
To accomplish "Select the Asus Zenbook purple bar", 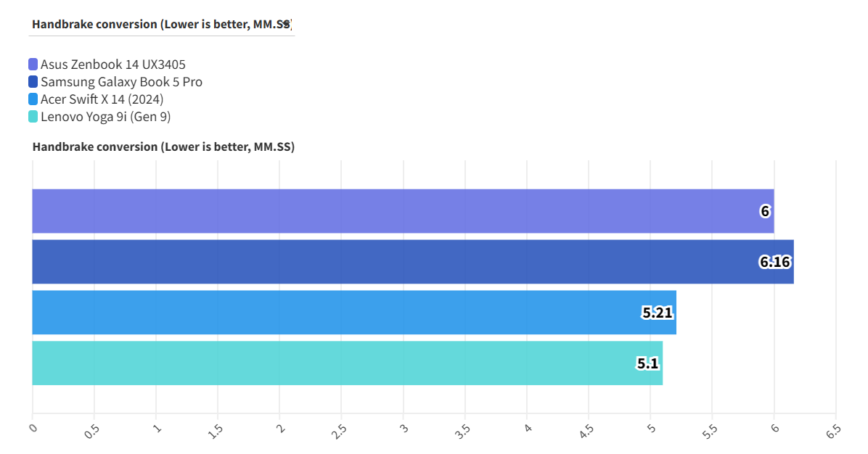I will (x=363, y=211).
